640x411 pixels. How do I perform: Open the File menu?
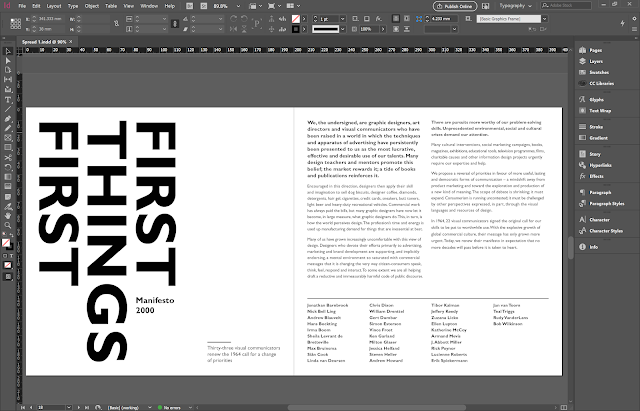22,6
